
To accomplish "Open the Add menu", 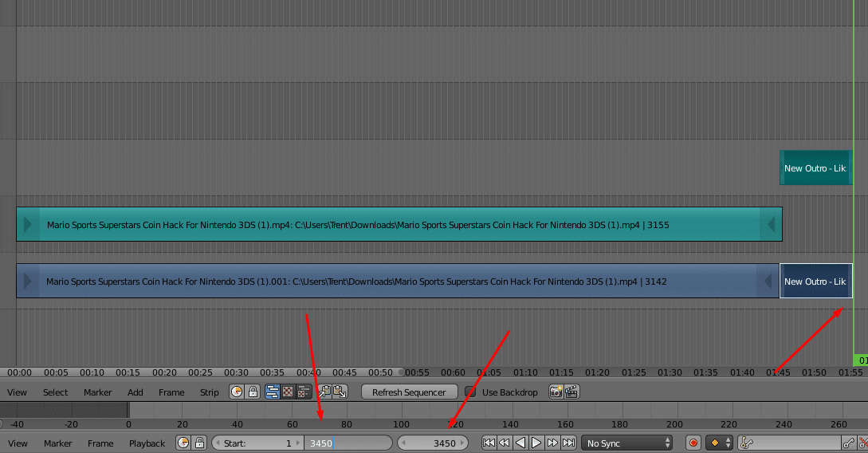I will coord(135,392).
